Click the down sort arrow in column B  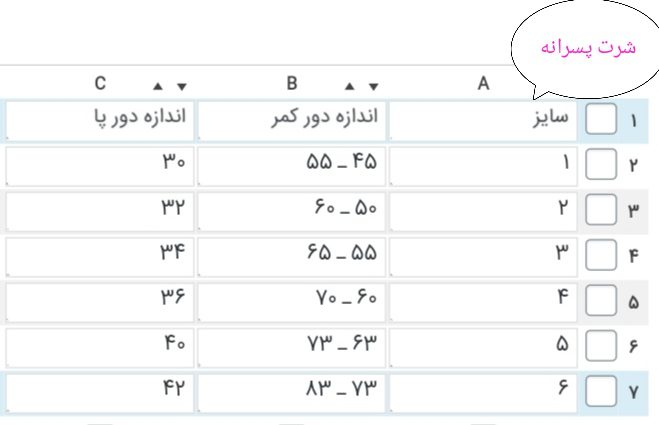tap(373, 86)
